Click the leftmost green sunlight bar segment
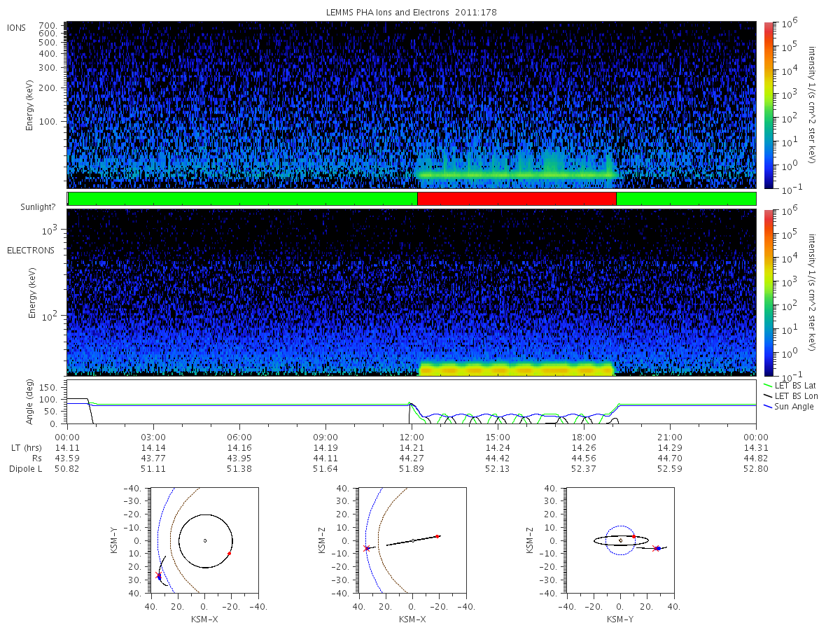Viewport: 840px width, 630px height. (x=243, y=199)
